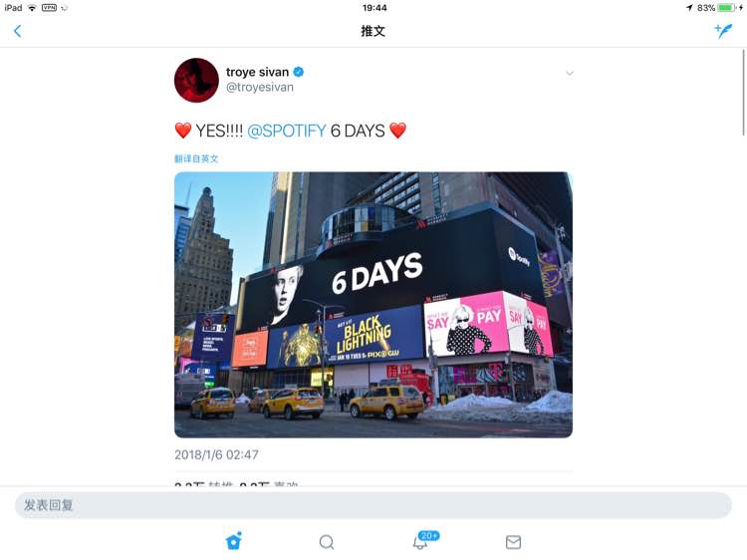
Task: Open the Messages envelope tab
Action: tap(513, 542)
